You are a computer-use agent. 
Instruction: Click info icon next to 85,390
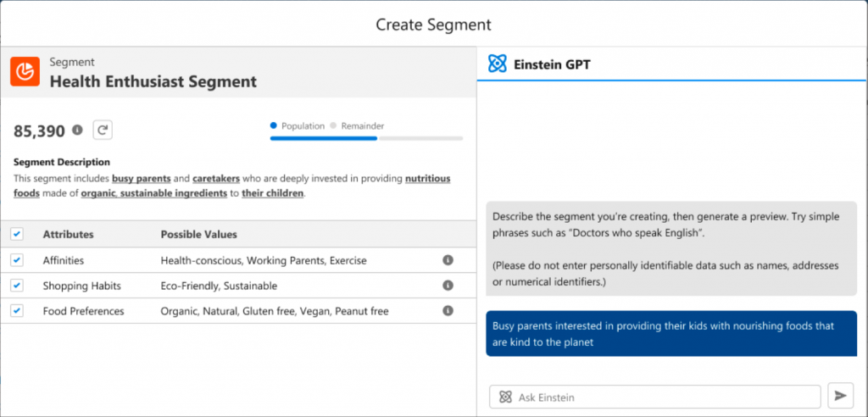pyautogui.click(x=78, y=130)
